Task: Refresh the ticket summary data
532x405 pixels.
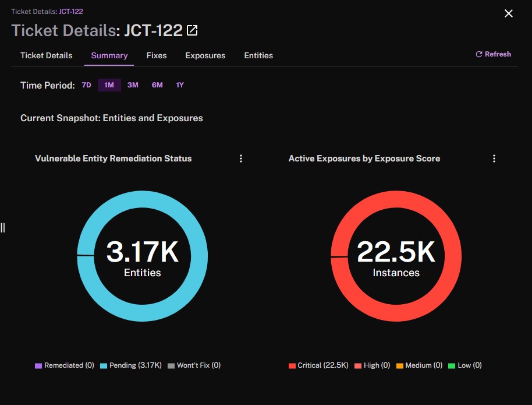Action: click(494, 54)
